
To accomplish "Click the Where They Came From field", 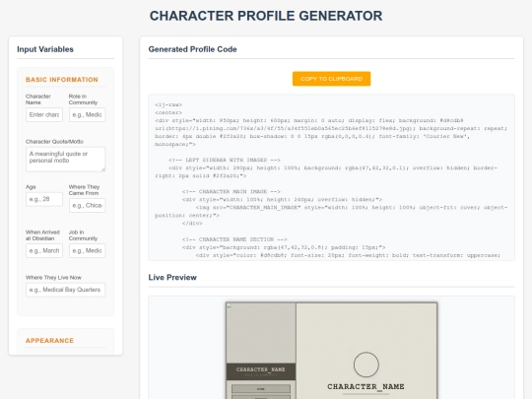I will coord(88,205).
